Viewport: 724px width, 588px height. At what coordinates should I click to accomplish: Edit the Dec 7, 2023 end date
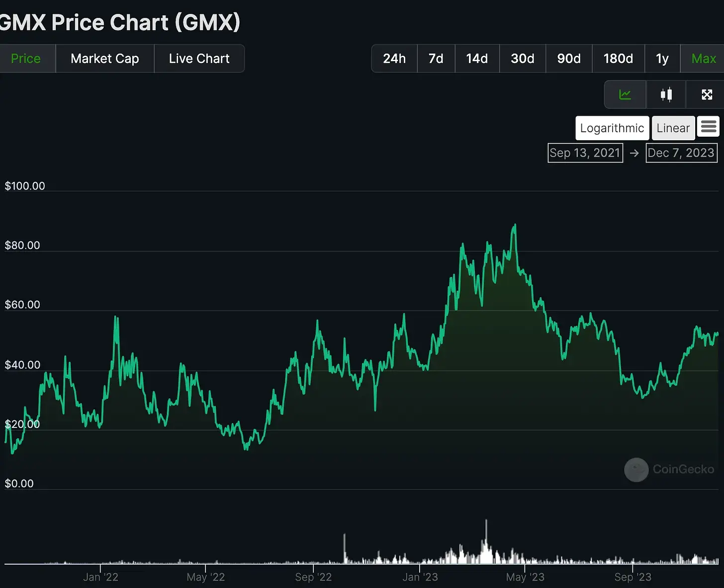(681, 153)
